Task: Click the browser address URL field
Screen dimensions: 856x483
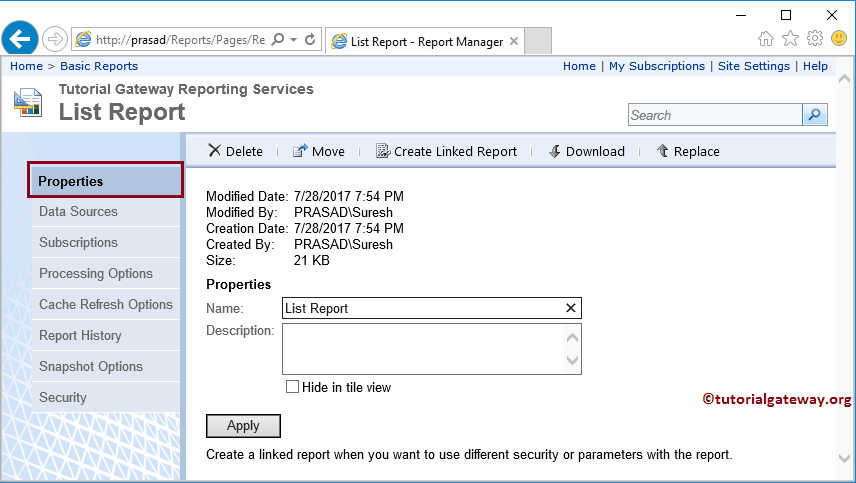Action: pos(180,39)
